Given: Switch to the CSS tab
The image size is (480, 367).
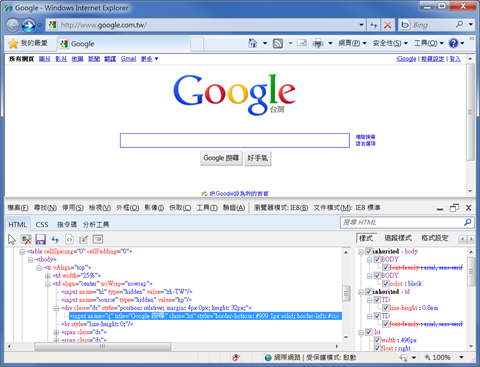Looking at the screenshot, I should pyautogui.click(x=42, y=224).
